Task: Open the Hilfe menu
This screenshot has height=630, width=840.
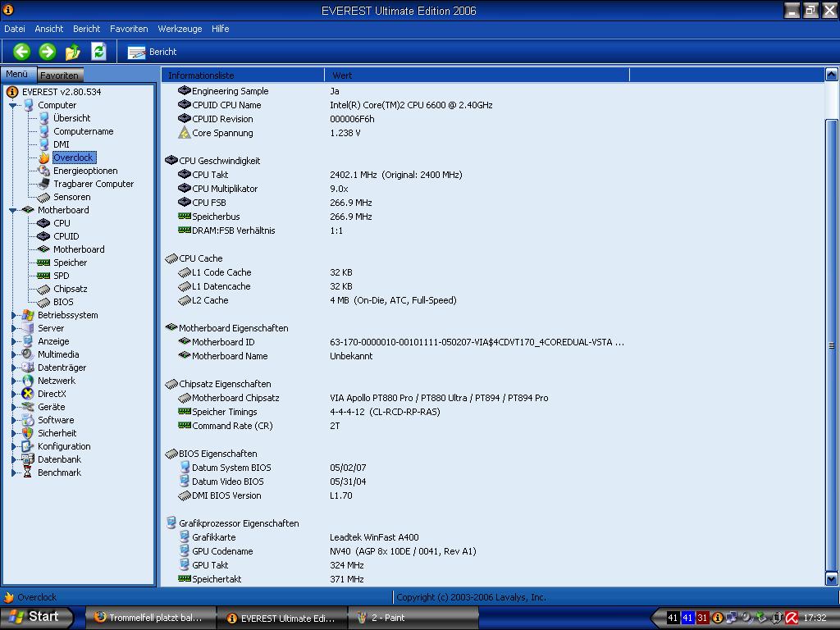Action: coord(220,29)
